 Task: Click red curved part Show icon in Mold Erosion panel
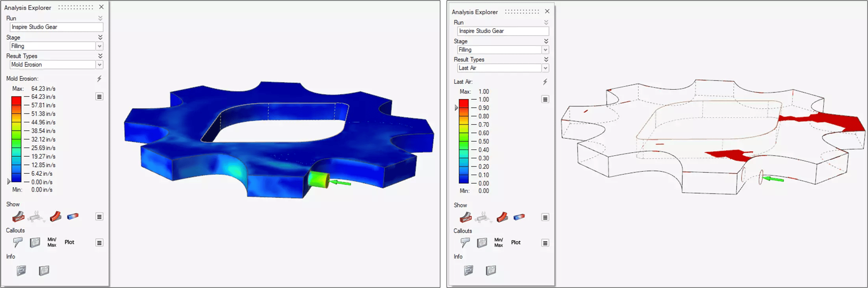[56, 217]
